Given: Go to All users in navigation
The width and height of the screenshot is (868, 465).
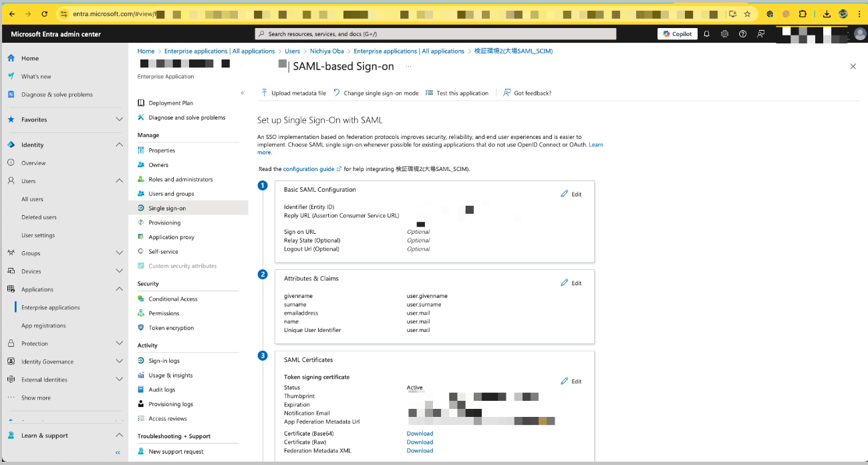Looking at the screenshot, I should (32, 199).
